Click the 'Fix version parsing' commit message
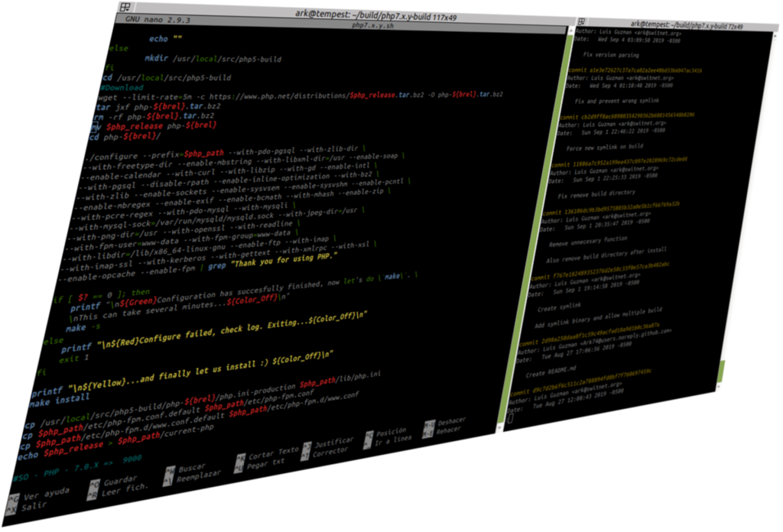Image resolution: width=783 pixels, height=532 pixels. tap(610, 54)
